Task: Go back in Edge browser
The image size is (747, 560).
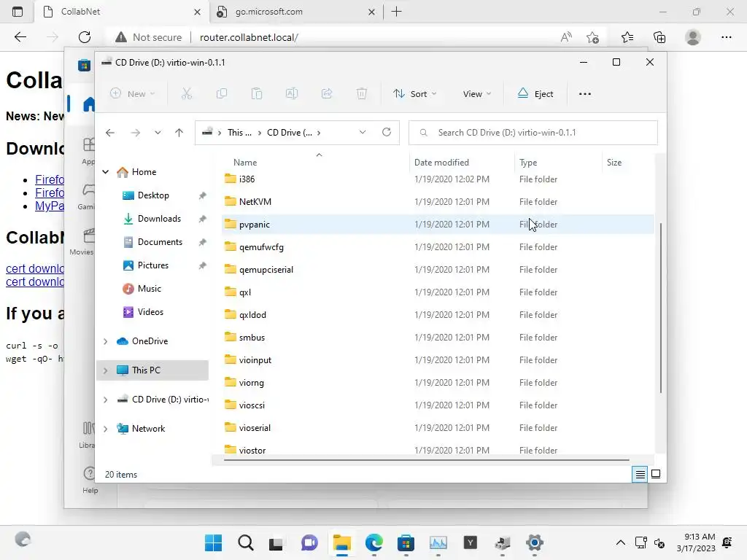Action: click(x=20, y=37)
